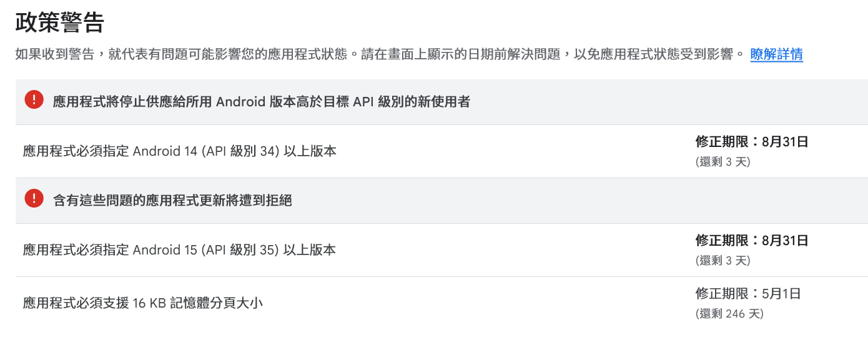The image size is (868, 362).
Task: Click the 修正期限：5月1日 deadline label
Action: (748, 294)
